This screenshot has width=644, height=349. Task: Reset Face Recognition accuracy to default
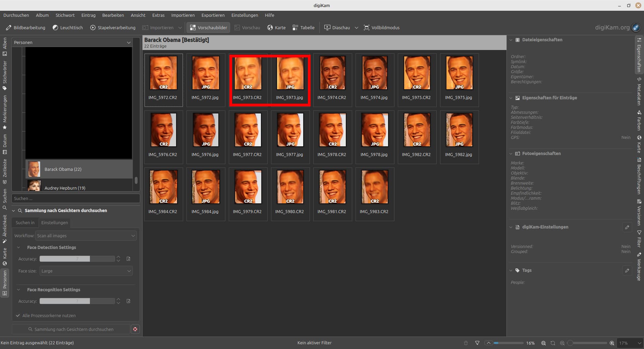[x=128, y=301]
